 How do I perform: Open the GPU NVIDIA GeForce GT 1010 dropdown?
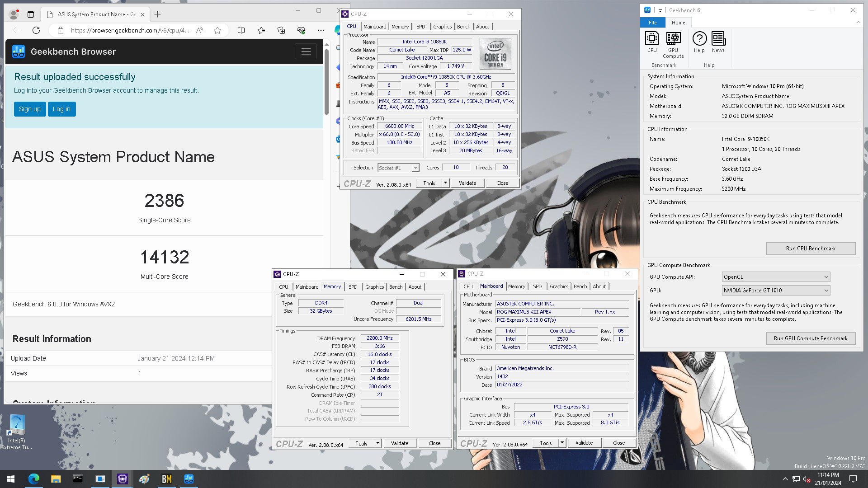click(776, 291)
